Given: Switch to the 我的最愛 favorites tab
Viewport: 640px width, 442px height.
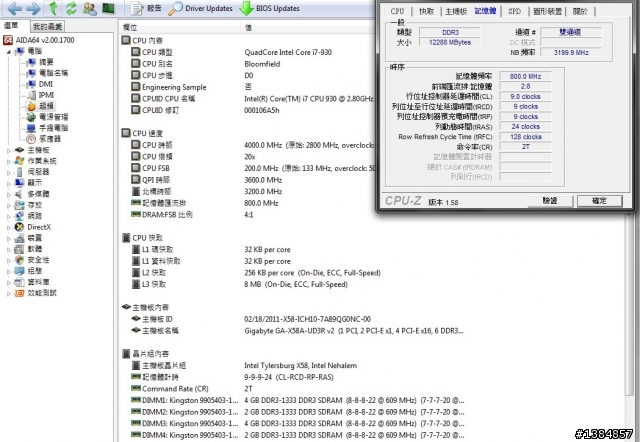Looking at the screenshot, I should 47,27.
